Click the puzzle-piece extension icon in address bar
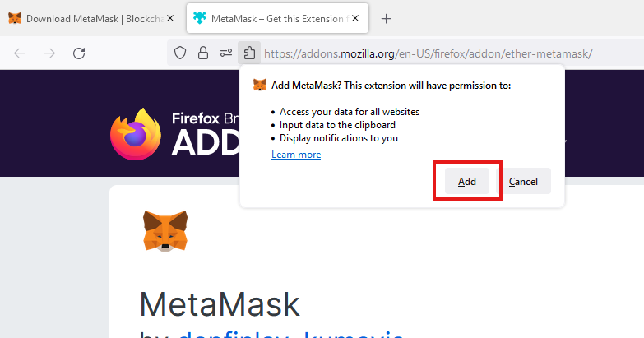Screen dimensions: 644x338 tap(249, 53)
